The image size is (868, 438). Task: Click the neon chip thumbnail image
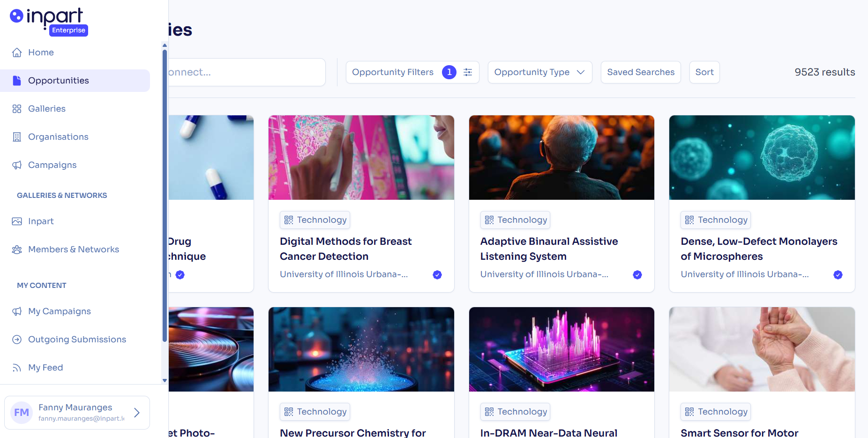[561, 349]
